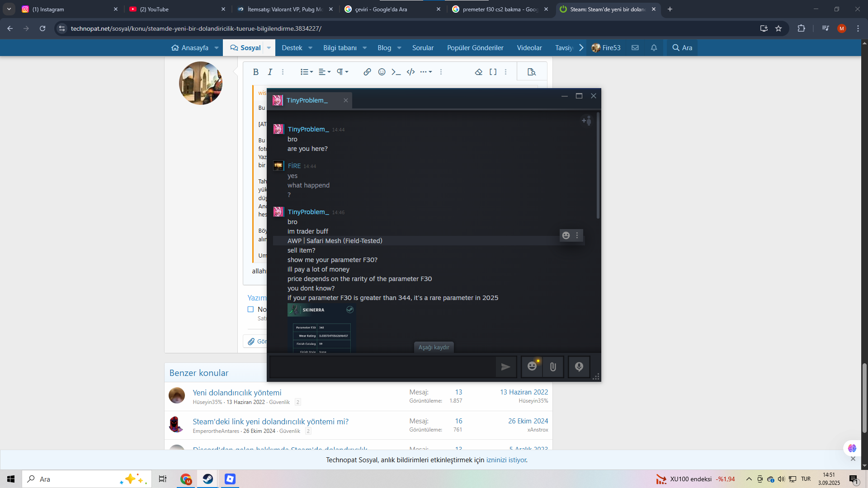Open the Windows Start menu
Screen dimensions: 868x488
11,479
